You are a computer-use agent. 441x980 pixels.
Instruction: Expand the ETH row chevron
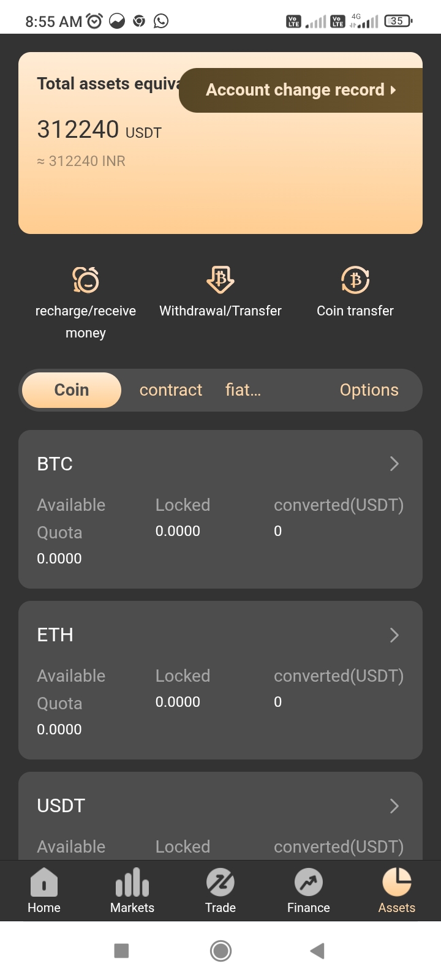[394, 635]
